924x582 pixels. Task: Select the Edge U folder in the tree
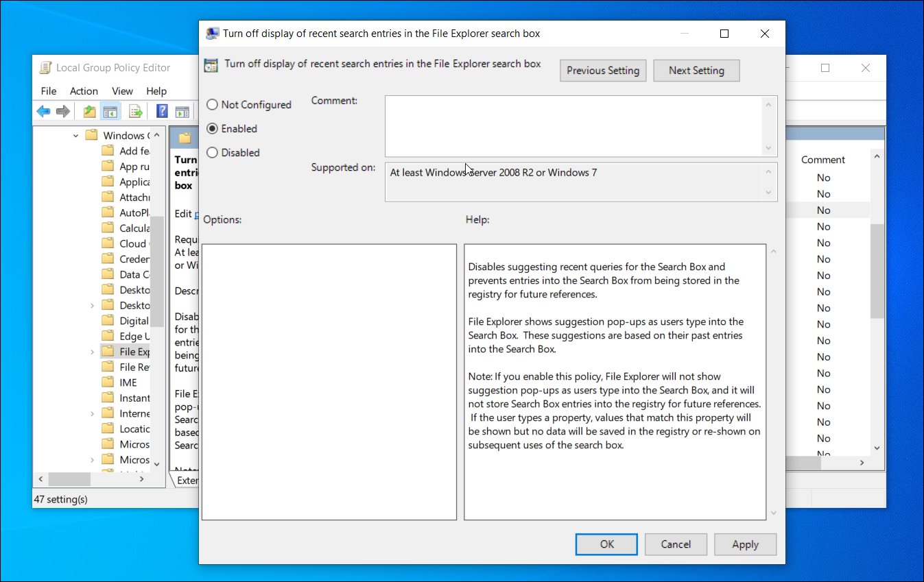pyautogui.click(x=126, y=336)
